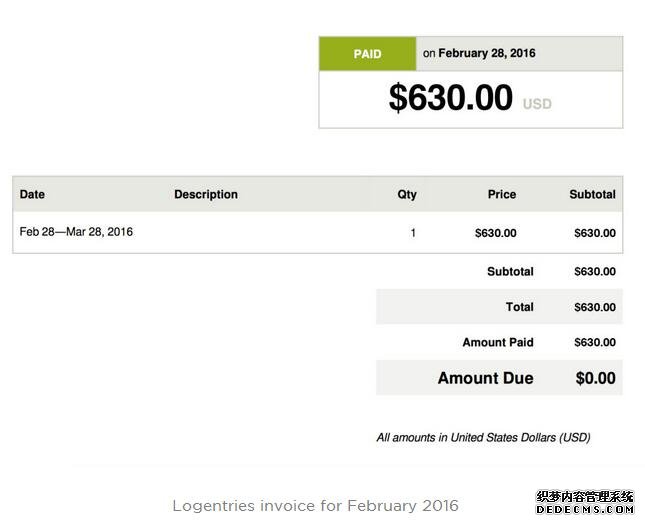Viewport: 645px width, 524px height.
Task: Click the Description column header
Action: click(x=206, y=194)
